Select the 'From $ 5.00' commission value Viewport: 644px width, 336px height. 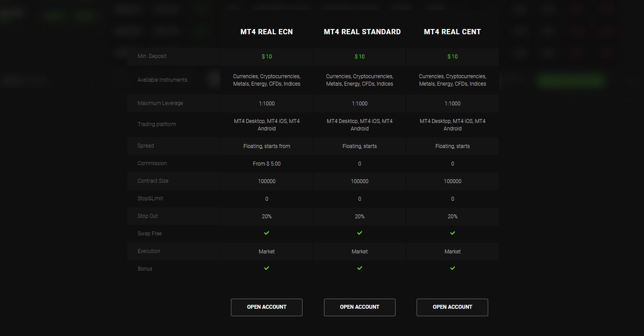(266, 164)
